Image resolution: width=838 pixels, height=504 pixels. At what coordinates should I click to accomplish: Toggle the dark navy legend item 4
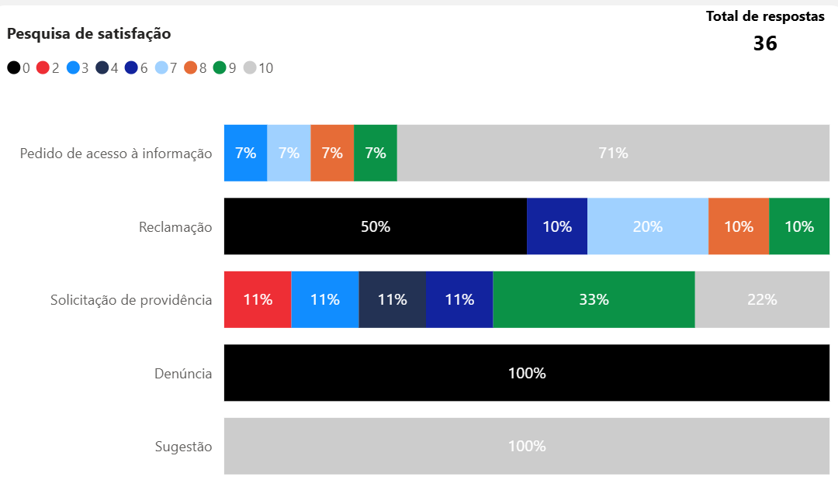tap(102, 68)
